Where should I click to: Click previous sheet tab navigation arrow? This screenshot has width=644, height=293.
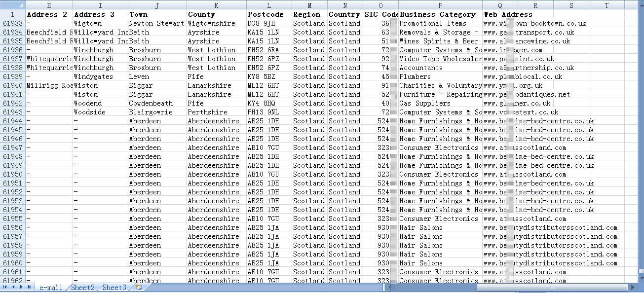coord(13,287)
